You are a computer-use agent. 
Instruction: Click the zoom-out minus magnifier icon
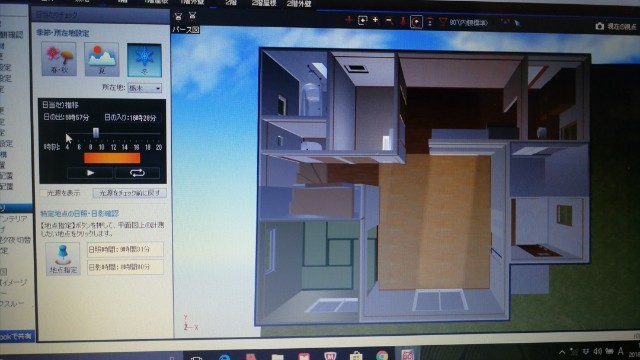389,21
